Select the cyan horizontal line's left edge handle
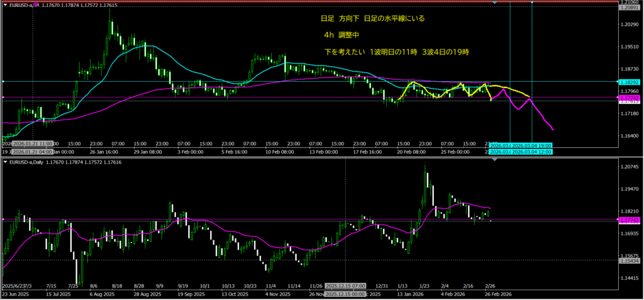The image size is (644, 300). coord(3,82)
